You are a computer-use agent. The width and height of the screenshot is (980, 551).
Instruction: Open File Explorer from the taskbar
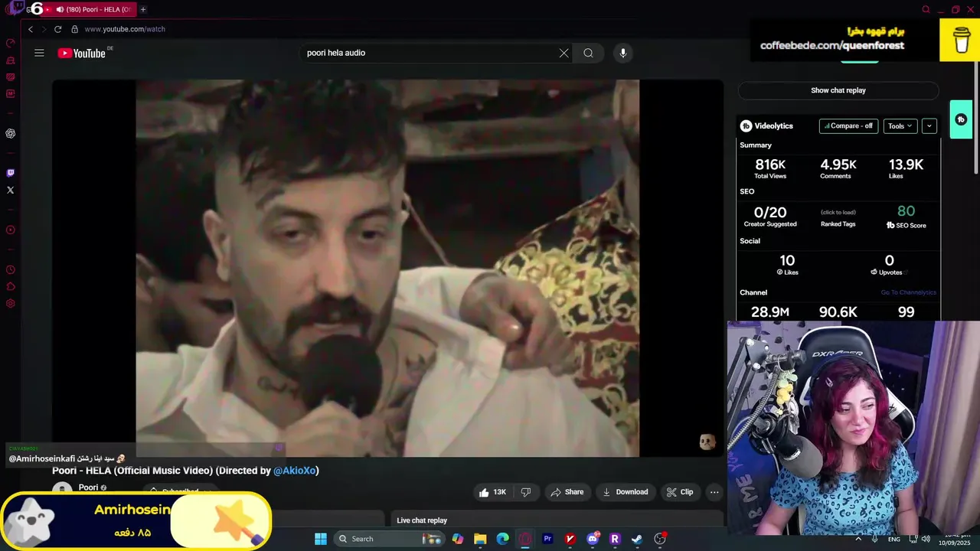[480, 539]
